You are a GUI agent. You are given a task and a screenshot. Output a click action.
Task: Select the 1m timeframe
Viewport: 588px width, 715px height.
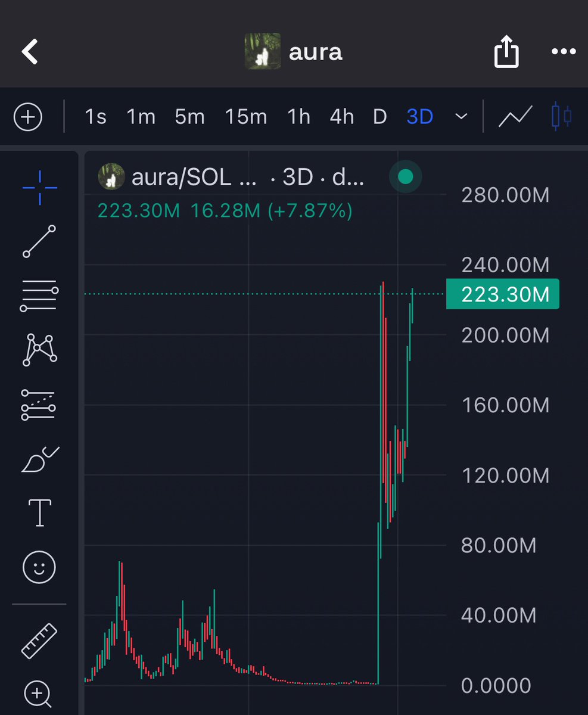[x=141, y=117]
